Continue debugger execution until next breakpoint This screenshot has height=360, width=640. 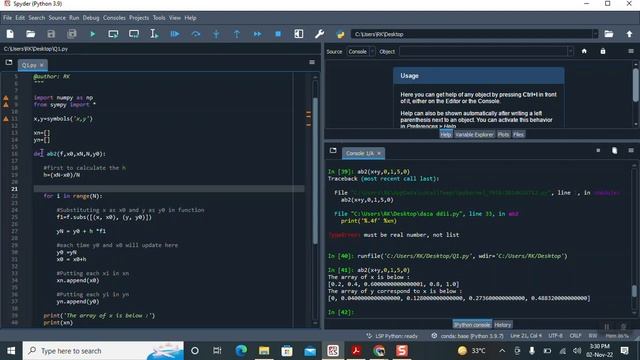[x=258, y=34]
